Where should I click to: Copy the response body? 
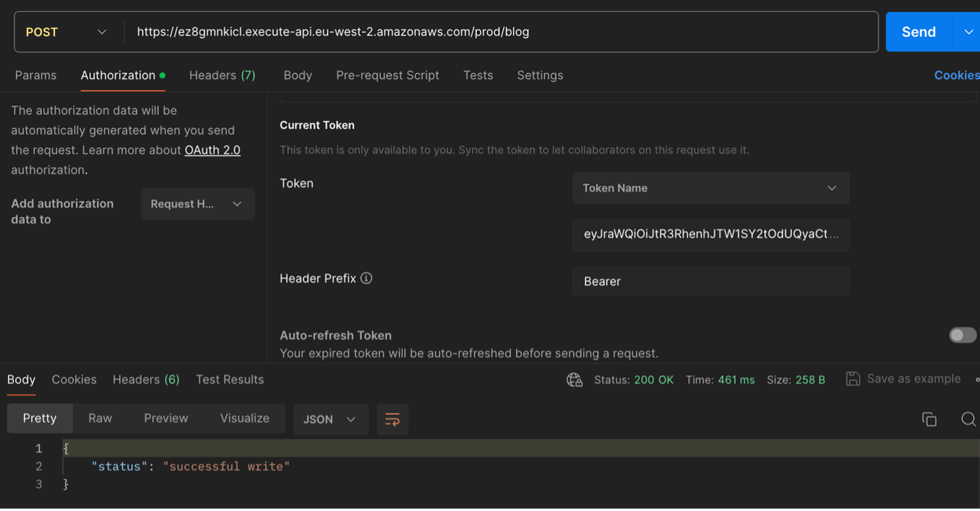[929, 418]
